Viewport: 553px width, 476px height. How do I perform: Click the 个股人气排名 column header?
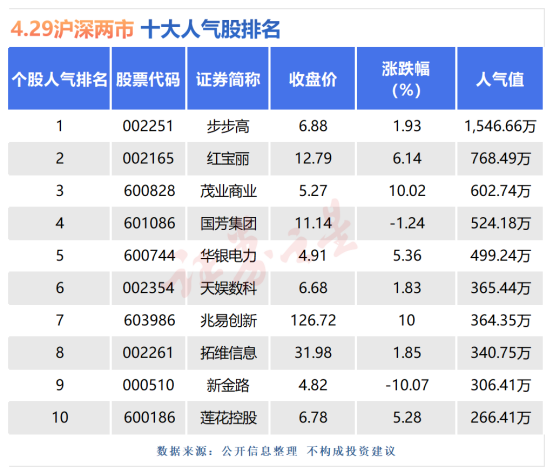(x=59, y=79)
